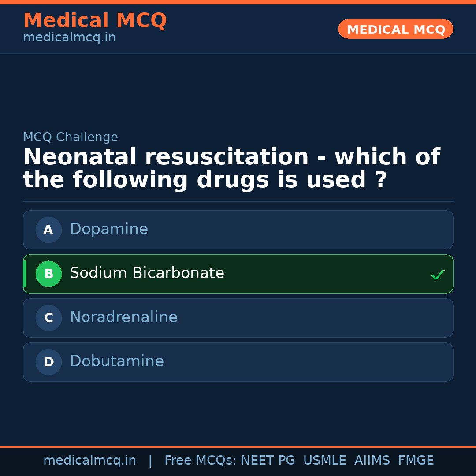Click the green checkmark on Sodium Bicarbonate
Screen dimensions: 476x476
pyautogui.click(x=438, y=275)
